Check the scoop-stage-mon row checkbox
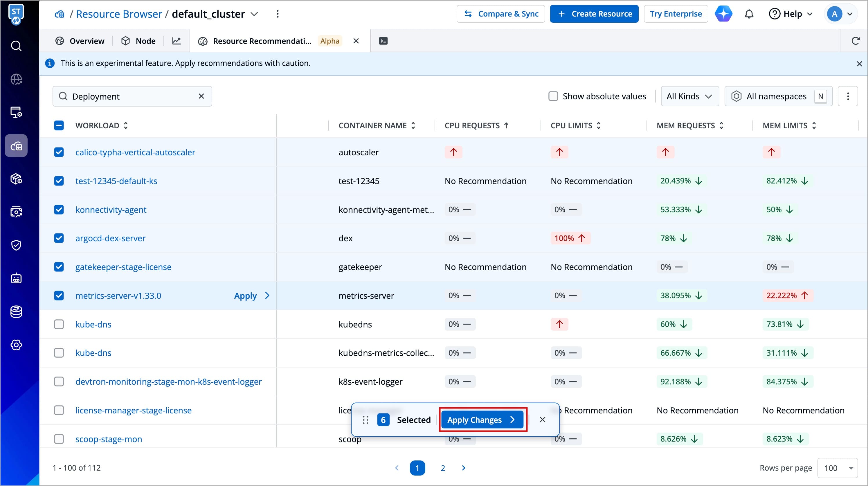Viewport: 868px width, 486px height. click(x=59, y=439)
